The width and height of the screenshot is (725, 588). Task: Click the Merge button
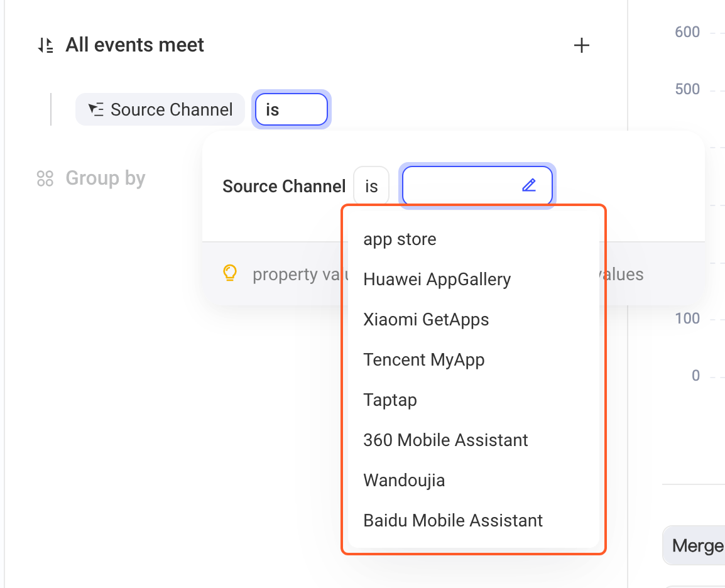click(695, 545)
